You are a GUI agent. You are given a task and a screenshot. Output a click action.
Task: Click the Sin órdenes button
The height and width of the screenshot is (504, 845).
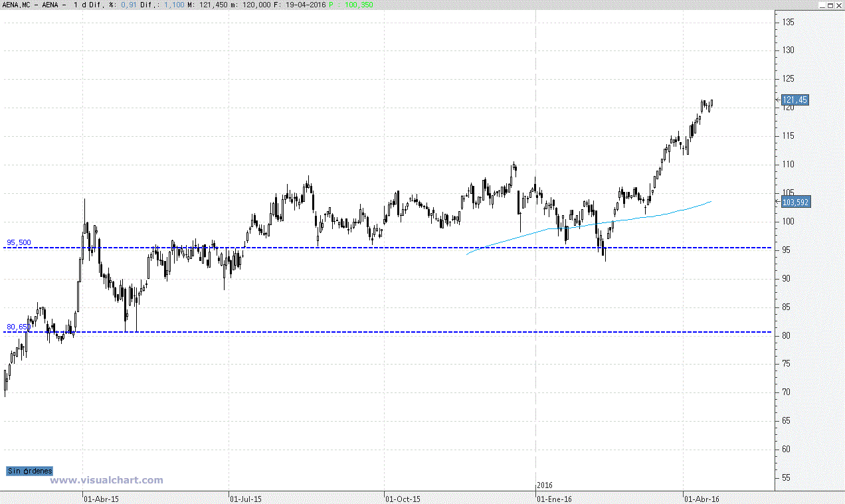29,471
